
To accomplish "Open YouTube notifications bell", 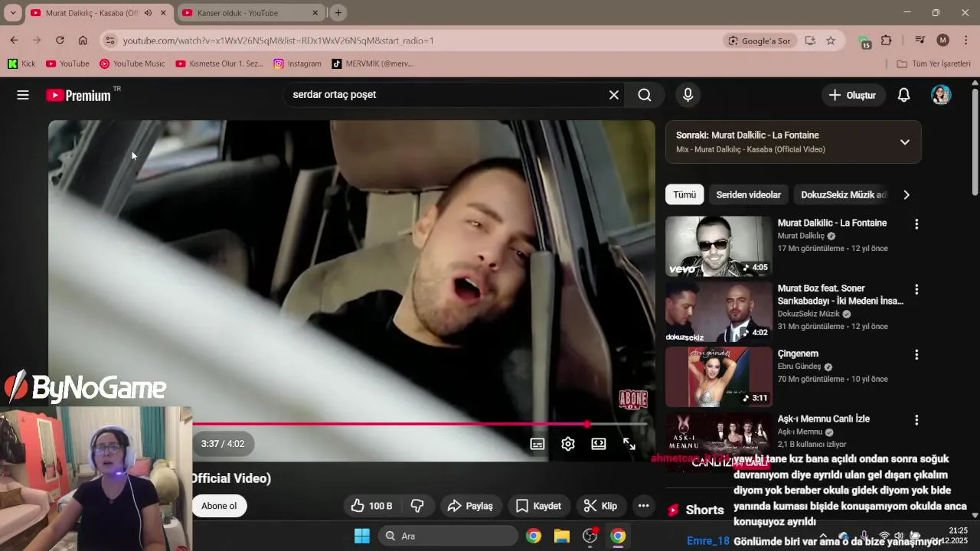I will click(x=903, y=95).
